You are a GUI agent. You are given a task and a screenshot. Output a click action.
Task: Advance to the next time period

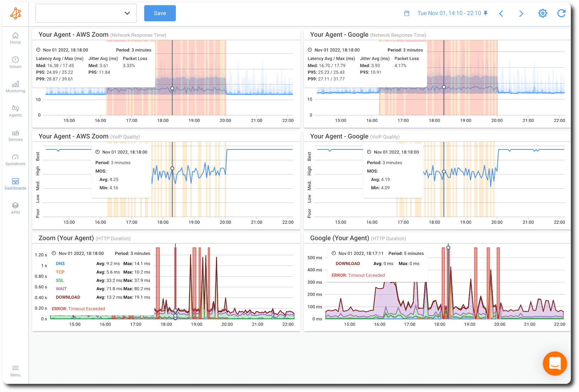tap(521, 13)
